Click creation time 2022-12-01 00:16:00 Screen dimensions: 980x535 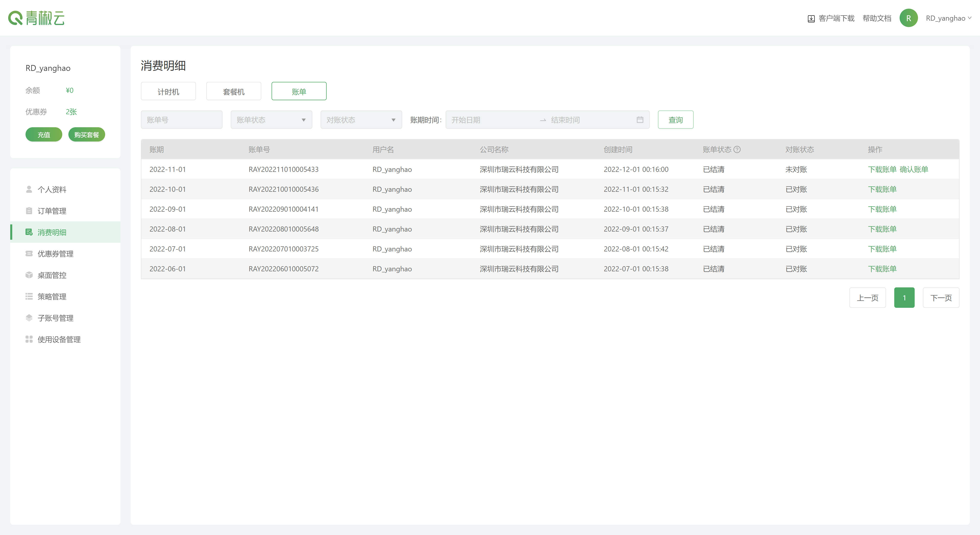[636, 169]
